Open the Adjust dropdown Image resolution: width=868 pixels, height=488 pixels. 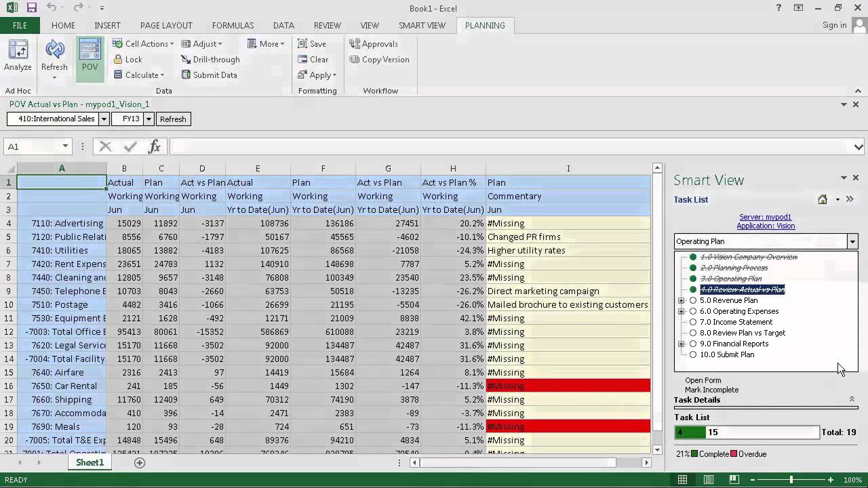pyautogui.click(x=201, y=43)
